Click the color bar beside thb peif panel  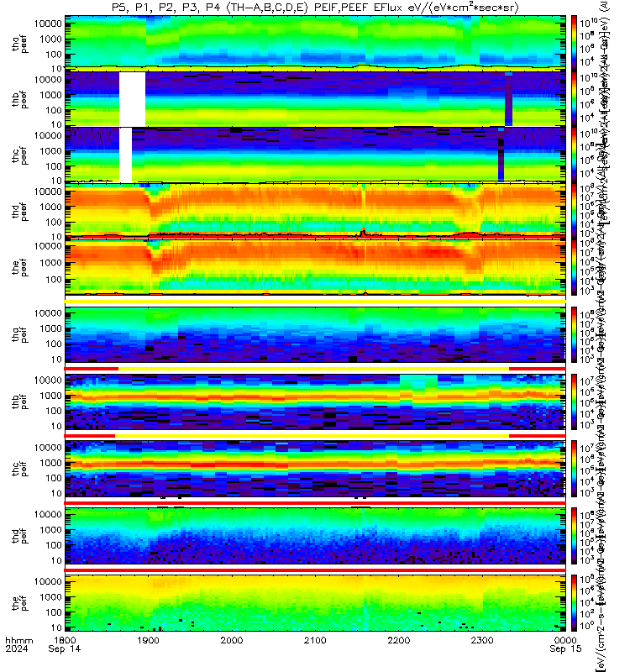click(575, 402)
